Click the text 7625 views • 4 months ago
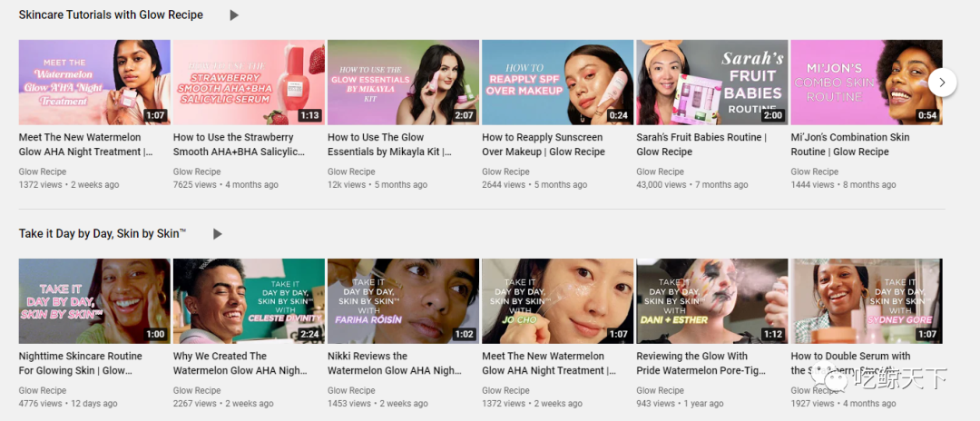This screenshot has width=980, height=421. click(226, 185)
